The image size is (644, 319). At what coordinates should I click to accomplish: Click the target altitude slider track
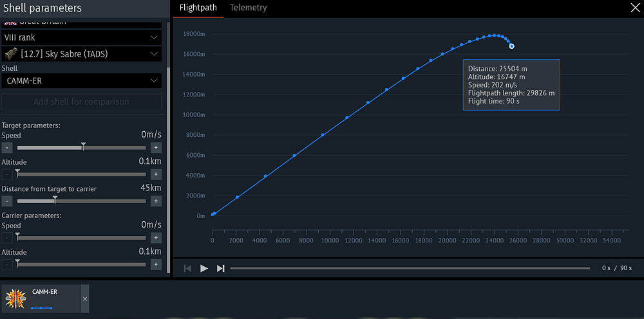(x=81, y=175)
